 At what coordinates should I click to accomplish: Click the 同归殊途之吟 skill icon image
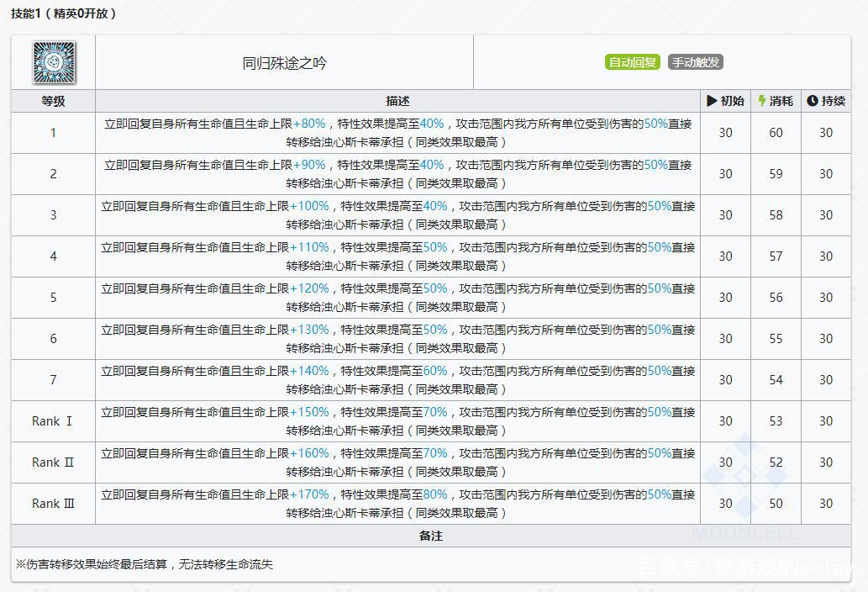pos(54,62)
